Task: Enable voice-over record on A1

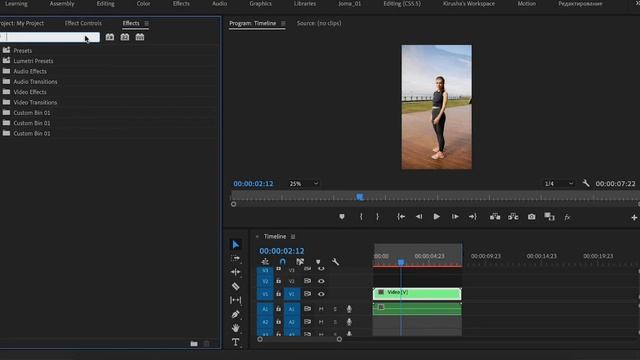Action: [349, 309]
